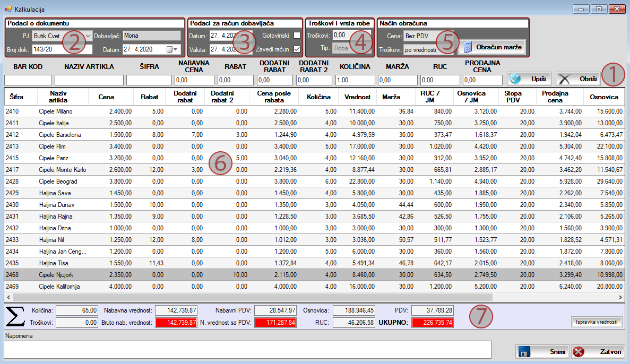Click the UKUPNO total 226.735,74
The width and height of the screenshot is (630, 364).
click(433, 323)
